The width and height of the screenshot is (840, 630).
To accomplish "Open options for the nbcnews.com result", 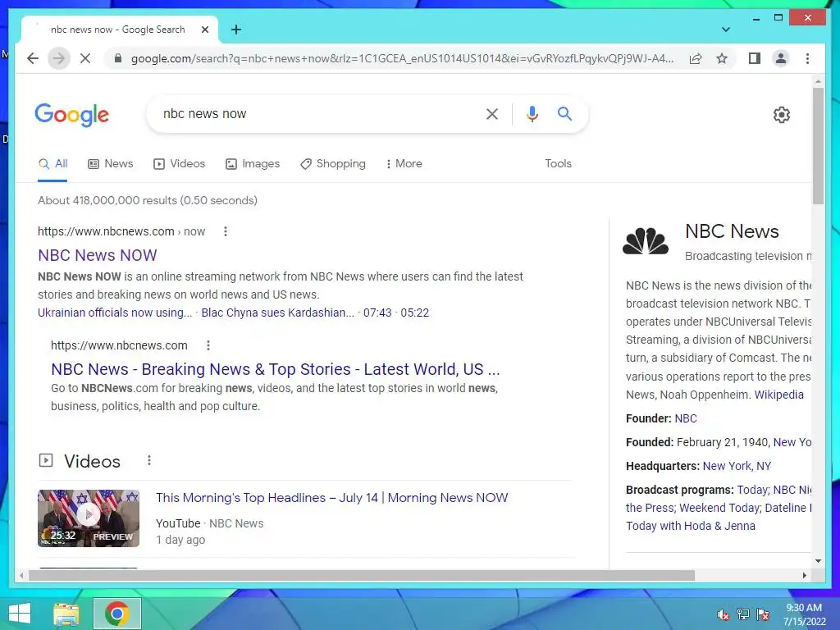I will coord(208,345).
